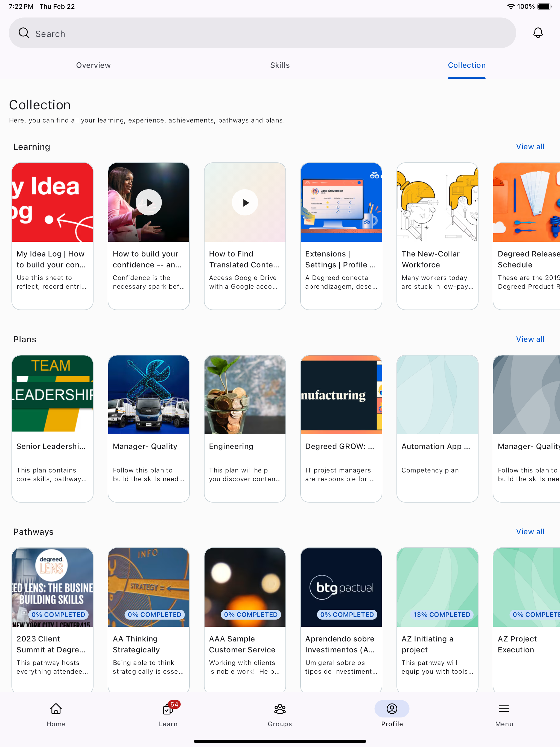Open 'Aprendendo sobre Investimentos' pathway
This screenshot has height=747, width=560.
coord(341,620)
